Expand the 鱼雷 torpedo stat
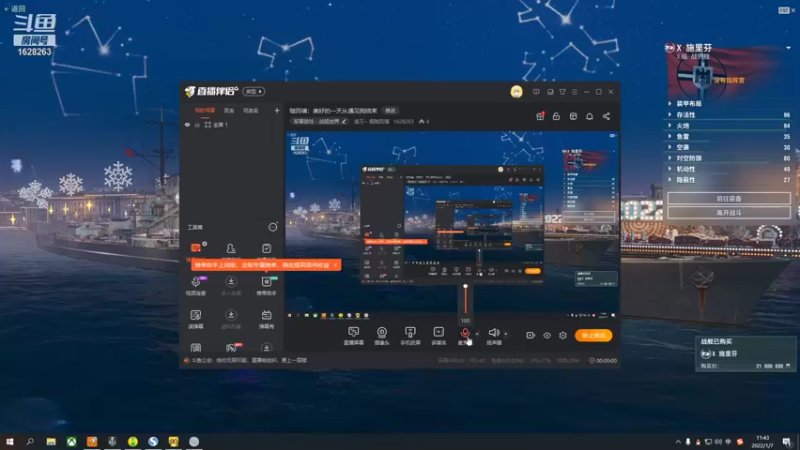The image size is (800, 450). 728,136
